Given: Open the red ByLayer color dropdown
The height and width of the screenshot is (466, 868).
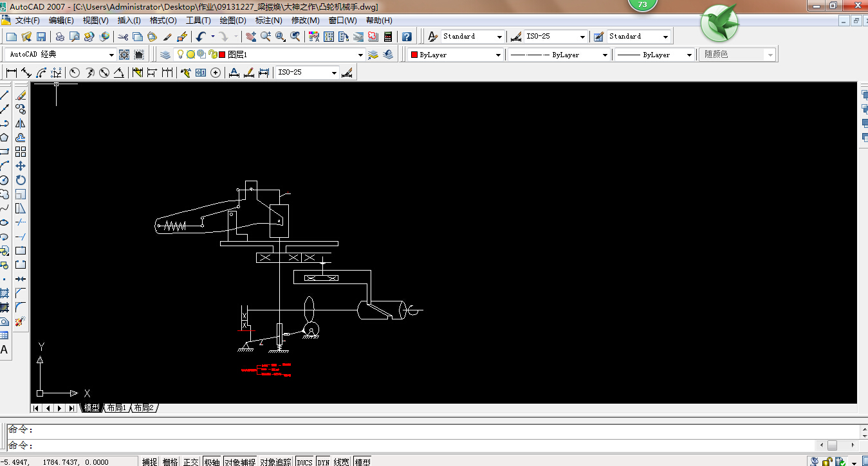Looking at the screenshot, I should [x=498, y=55].
